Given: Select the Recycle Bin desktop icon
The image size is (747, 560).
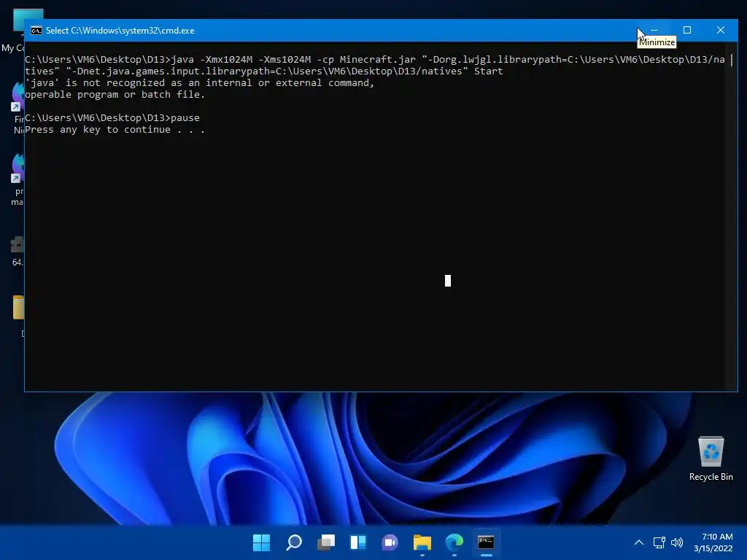Looking at the screenshot, I should (711, 458).
